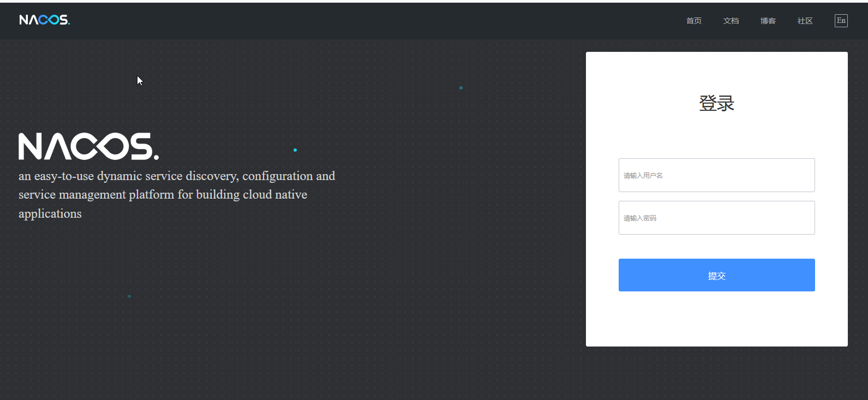Click the Nacos tagline description text

177,195
